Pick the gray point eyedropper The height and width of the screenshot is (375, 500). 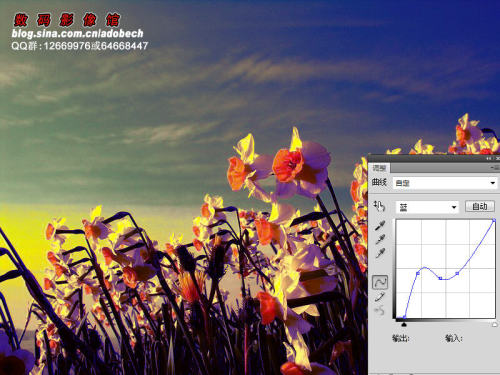[x=380, y=240]
